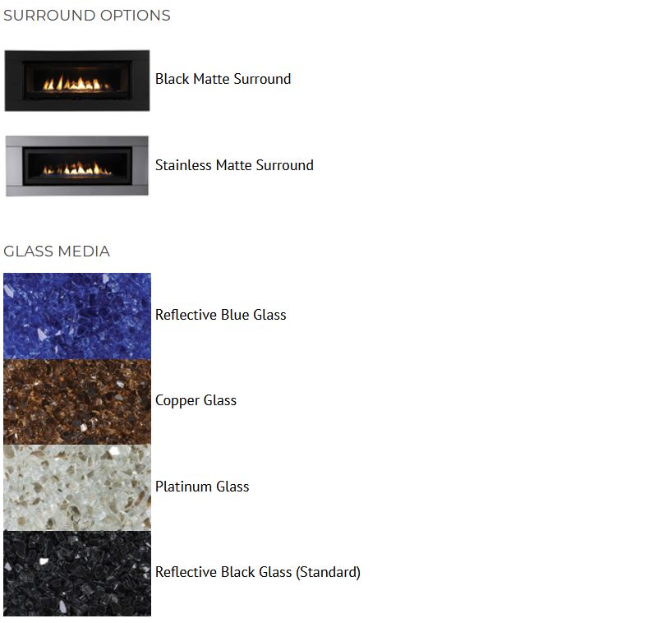Choose the Reflective Blue Glass swatch
The width and height of the screenshot is (672, 623).
point(77,316)
